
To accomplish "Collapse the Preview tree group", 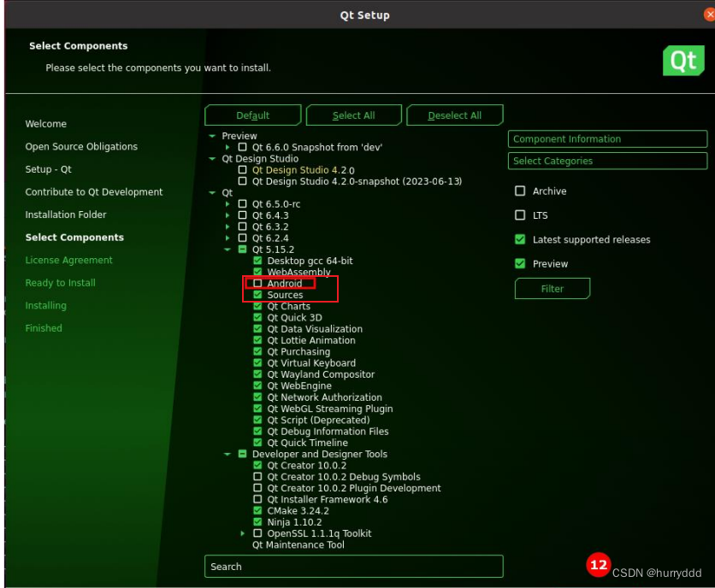I will pos(212,136).
